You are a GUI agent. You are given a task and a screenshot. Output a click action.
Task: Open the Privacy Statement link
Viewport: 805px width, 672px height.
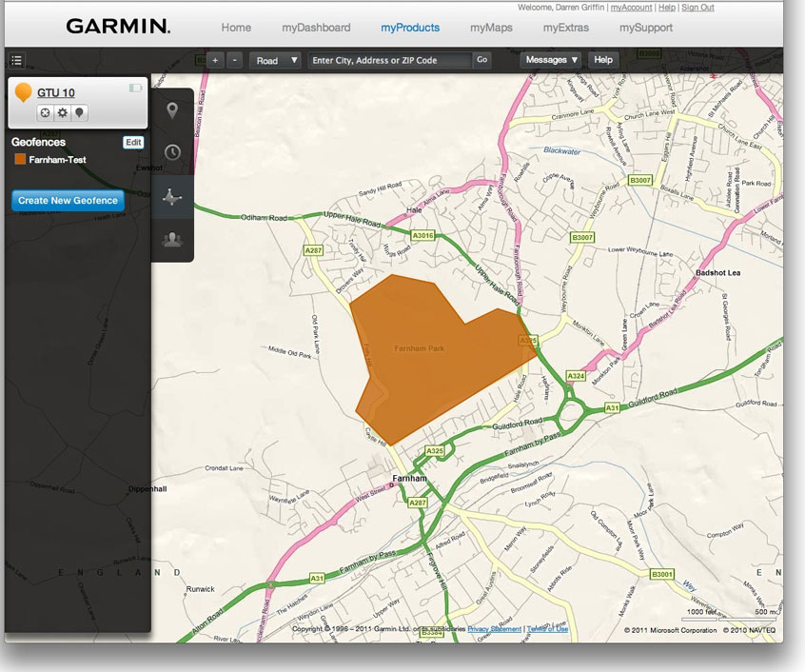tap(494, 629)
